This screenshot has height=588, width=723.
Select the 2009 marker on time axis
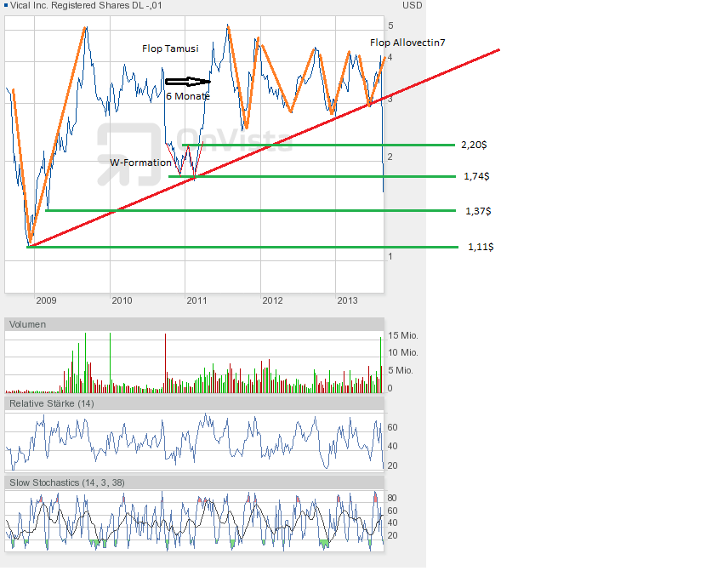pyautogui.click(x=46, y=300)
